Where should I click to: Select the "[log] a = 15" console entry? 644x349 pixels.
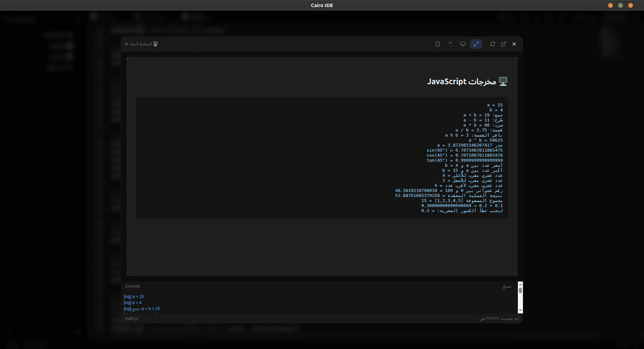tap(134, 297)
